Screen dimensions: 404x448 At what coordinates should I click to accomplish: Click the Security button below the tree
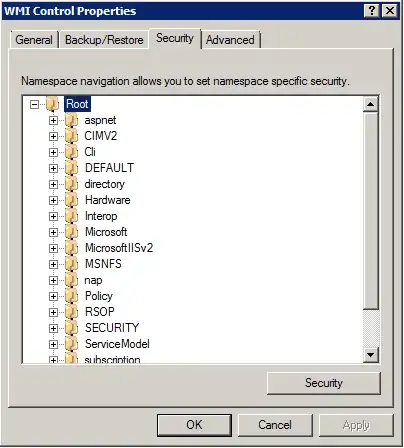pyautogui.click(x=323, y=383)
